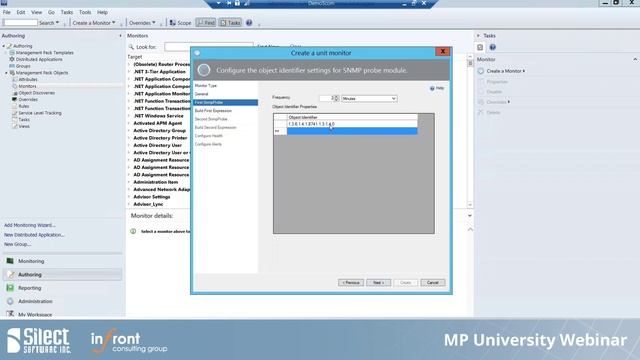Select Attributes icon in Authoring tree
The image size is (640, 360).
pos(15,79)
